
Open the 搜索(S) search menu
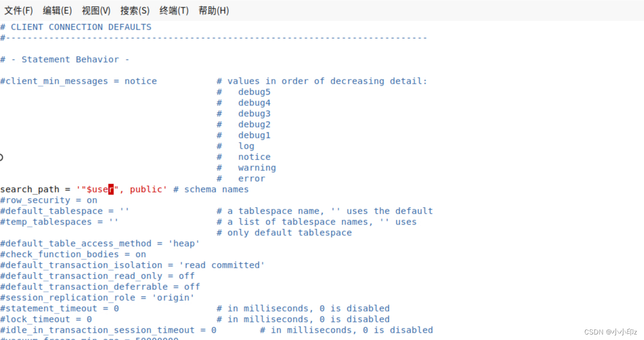(134, 11)
